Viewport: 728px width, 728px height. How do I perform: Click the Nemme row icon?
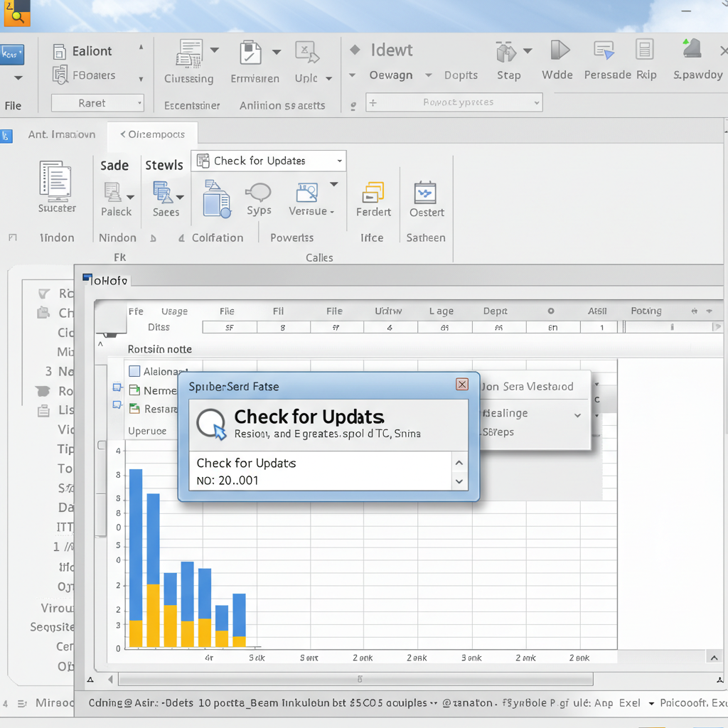pos(134,390)
